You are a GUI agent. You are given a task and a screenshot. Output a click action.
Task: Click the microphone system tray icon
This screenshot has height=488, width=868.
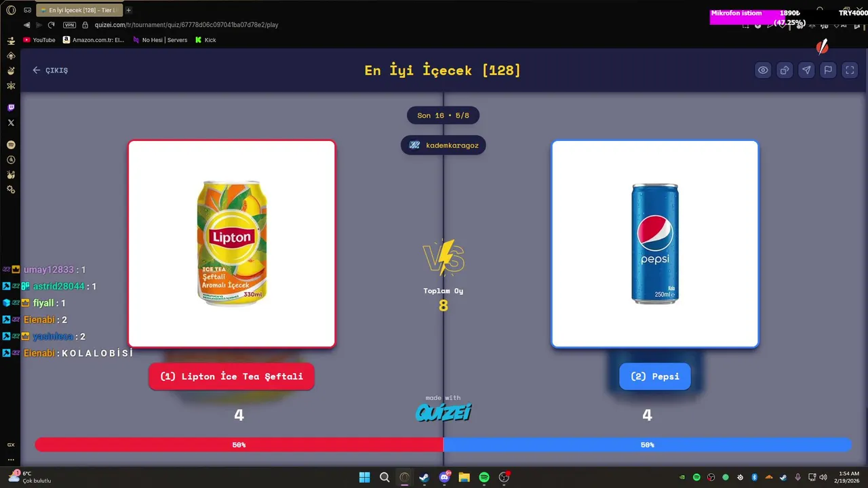point(797,477)
